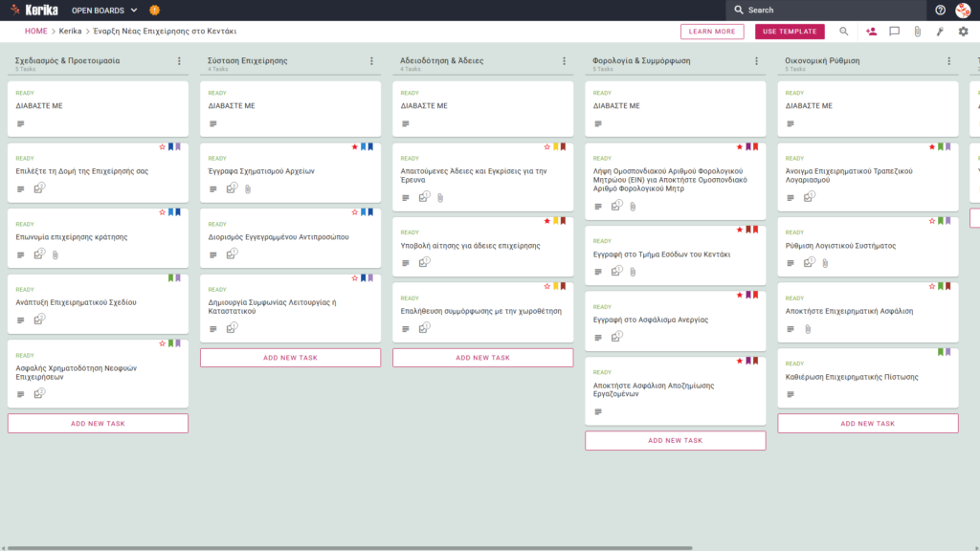Go to HOME breadcrumb
This screenshot has width=980, height=551.
35,32
